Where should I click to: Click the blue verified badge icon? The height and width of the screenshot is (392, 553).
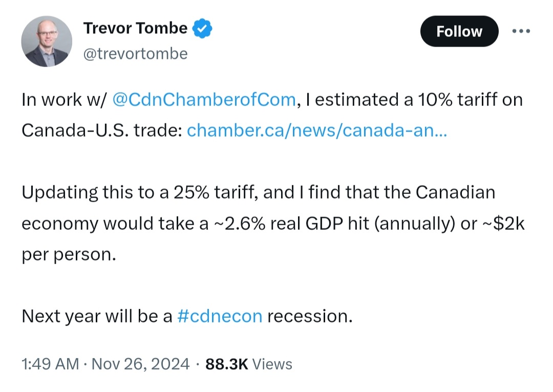coord(202,29)
